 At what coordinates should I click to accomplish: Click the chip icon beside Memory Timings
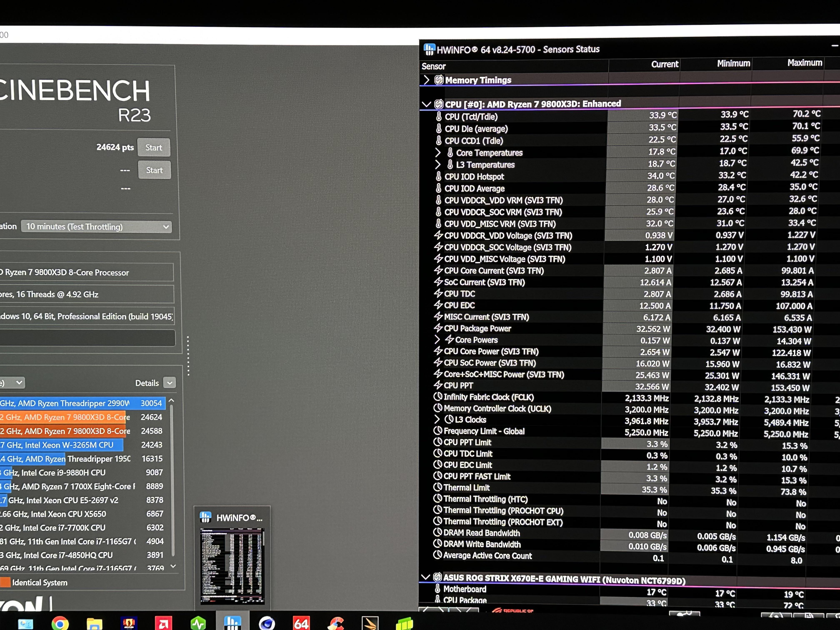[x=439, y=80]
